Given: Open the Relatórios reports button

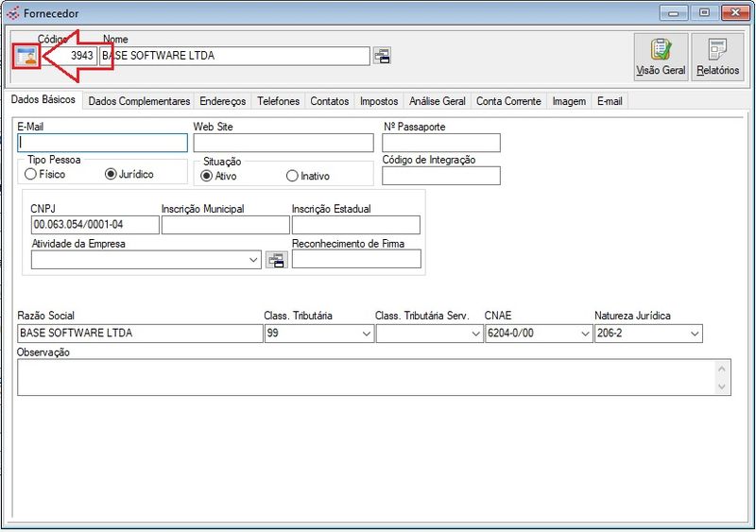Looking at the screenshot, I should click(x=718, y=58).
